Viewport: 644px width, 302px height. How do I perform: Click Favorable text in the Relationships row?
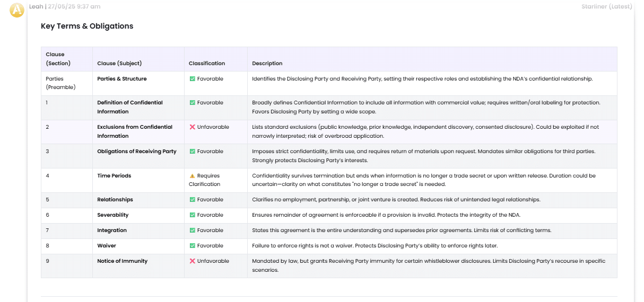[x=210, y=200]
